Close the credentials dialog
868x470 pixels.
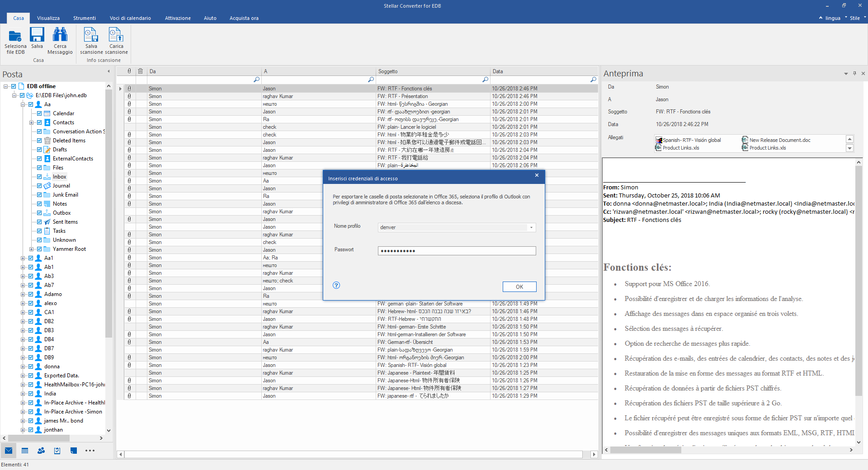pyautogui.click(x=537, y=175)
